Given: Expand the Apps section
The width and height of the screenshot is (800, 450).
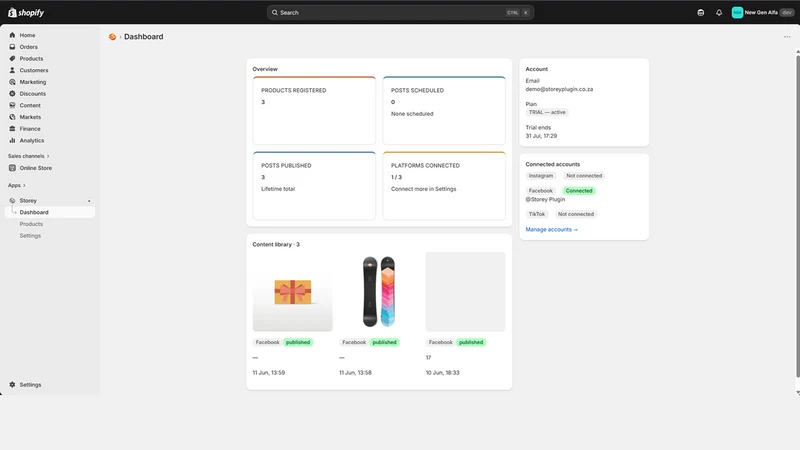Looking at the screenshot, I should pos(16,185).
